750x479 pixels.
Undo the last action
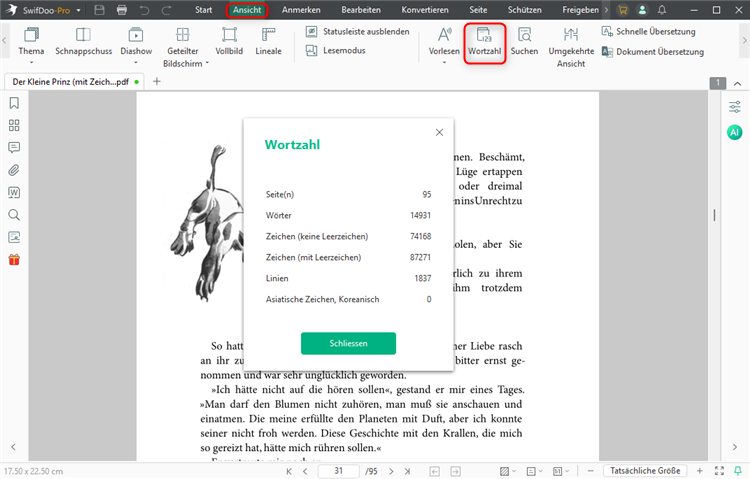coord(144,10)
